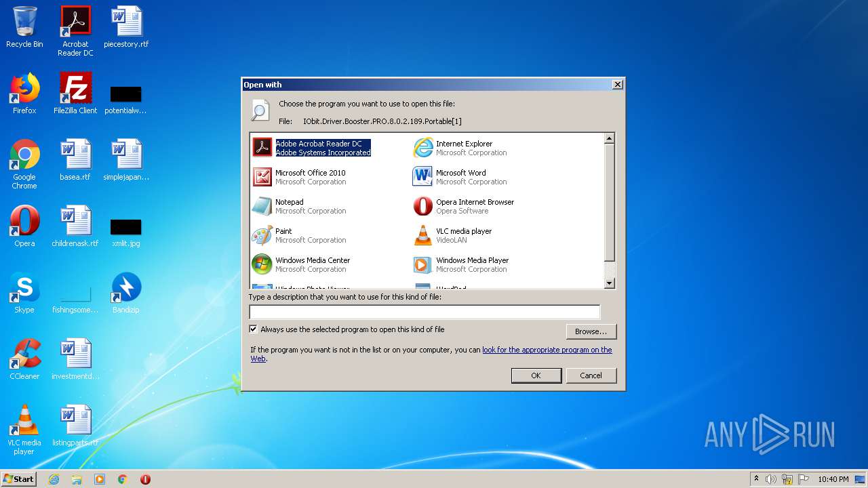Launch Chrome from the taskbar
Image resolution: width=868 pixels, height=488 pixels.
click(x=123, y=479)
